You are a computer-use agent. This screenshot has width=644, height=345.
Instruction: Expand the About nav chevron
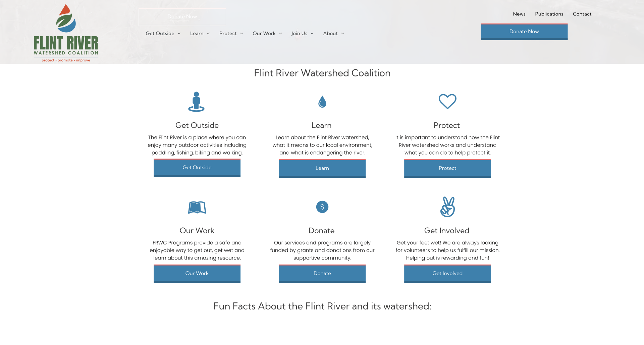[x=342, y=34]
